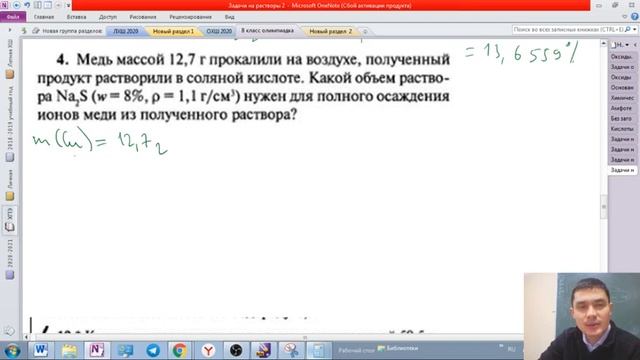Screen dimensions: 640x360
Task: Click the Библиотеки toolbar on the taskbar
Action: 398,349
